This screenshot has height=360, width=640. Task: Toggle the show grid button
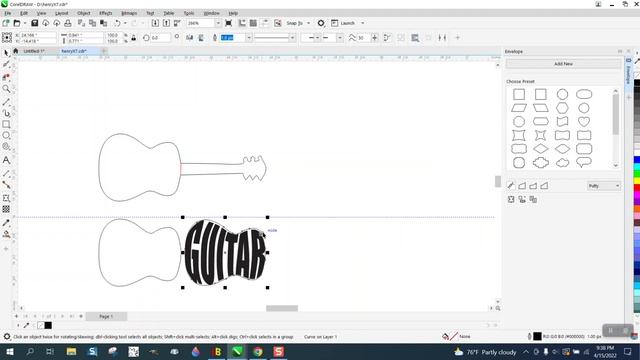click(253, 23)
